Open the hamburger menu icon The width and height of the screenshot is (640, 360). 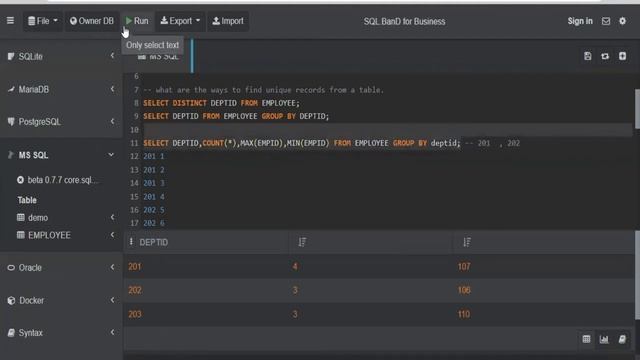(10, 20)
